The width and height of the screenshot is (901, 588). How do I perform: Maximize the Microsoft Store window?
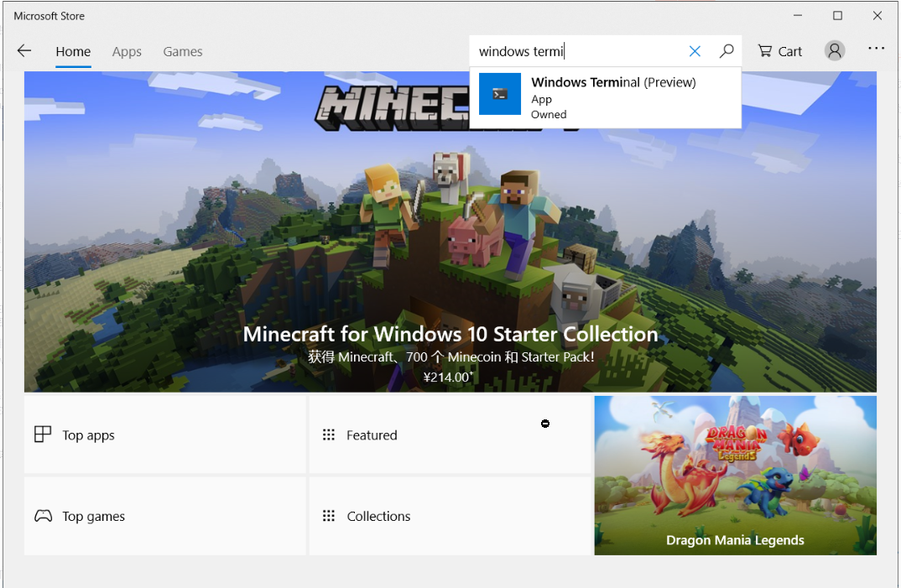837,16
